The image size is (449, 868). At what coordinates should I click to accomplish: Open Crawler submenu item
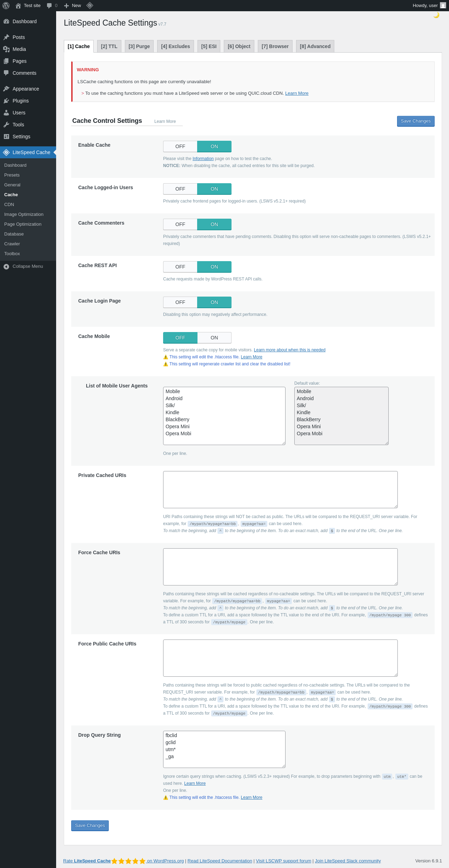12,244
